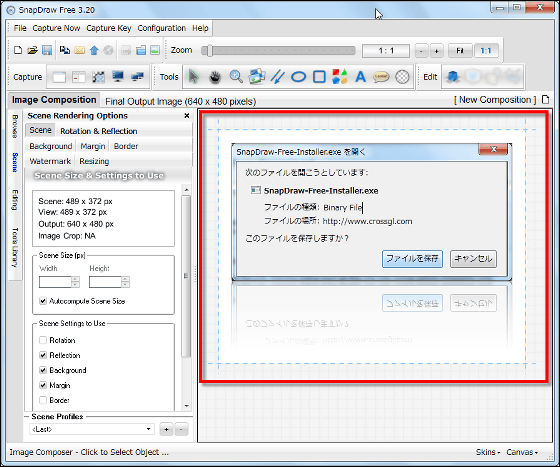Click the Width input field
The image size is (560, 467).
tap(55, 282)
